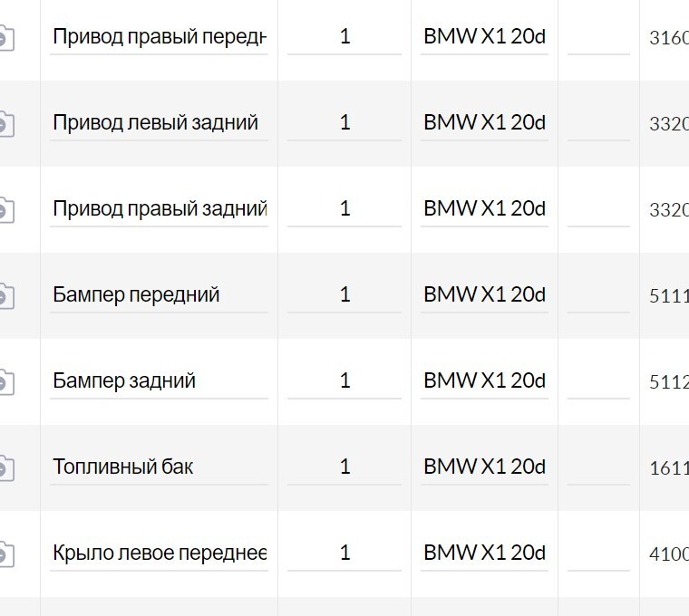Edit the quantity for Бампер задний
This screenshot has height=616, width=689.
[344, 381]
